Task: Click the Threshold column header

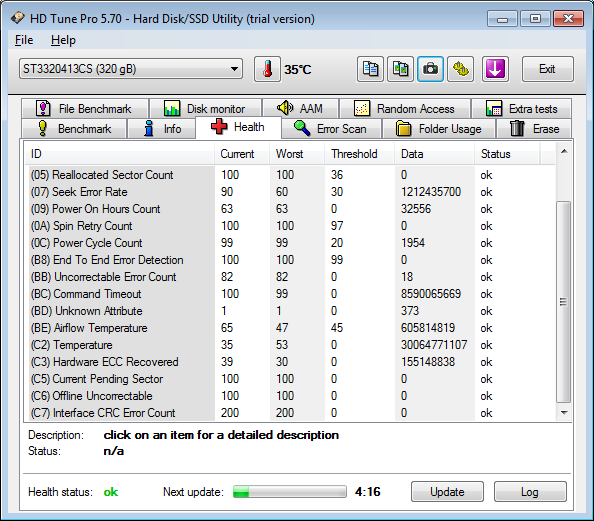Action: (x=360, y=154)
